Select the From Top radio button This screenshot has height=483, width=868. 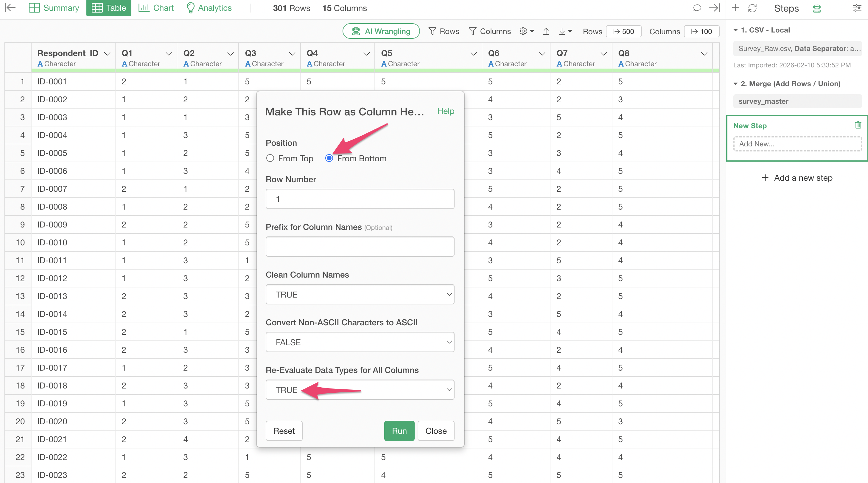(270, 158)
